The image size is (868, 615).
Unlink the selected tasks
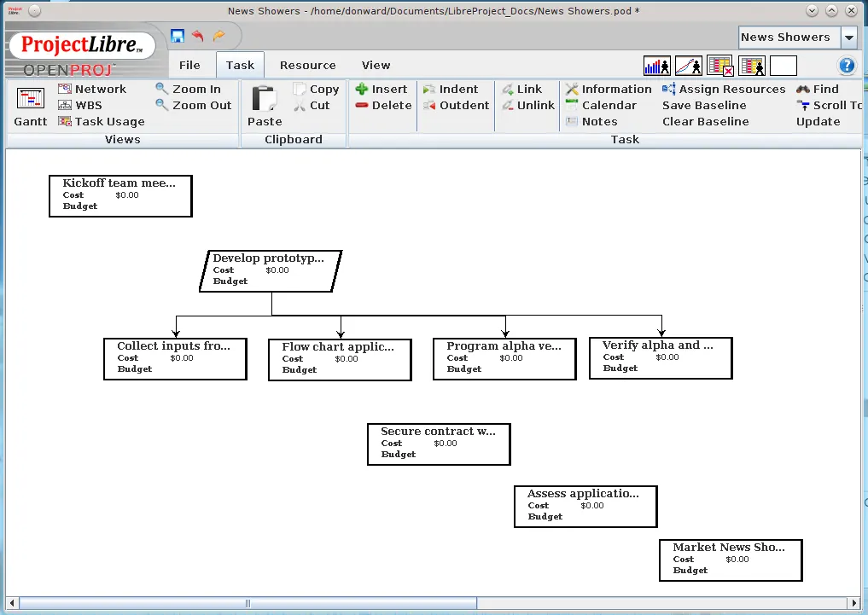pos(528,105)
